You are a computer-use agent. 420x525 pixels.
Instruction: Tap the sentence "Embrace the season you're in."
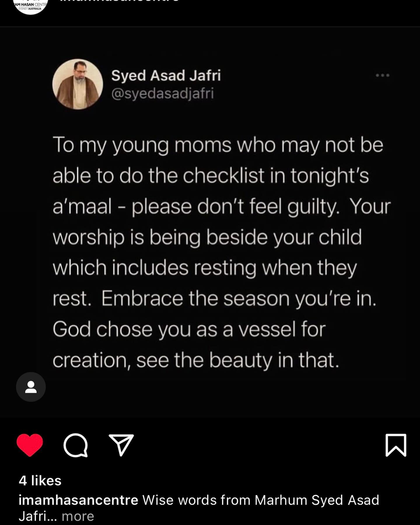point(239,299)
